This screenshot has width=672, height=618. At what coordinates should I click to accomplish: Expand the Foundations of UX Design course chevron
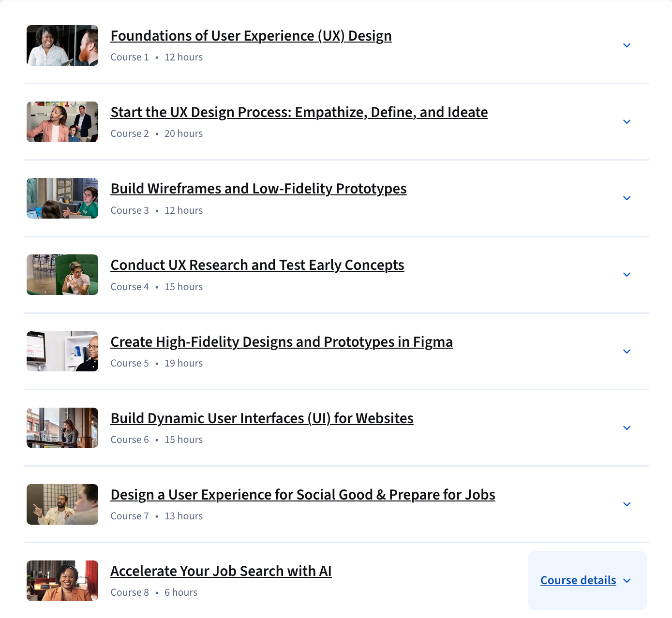tap(627, 45)
